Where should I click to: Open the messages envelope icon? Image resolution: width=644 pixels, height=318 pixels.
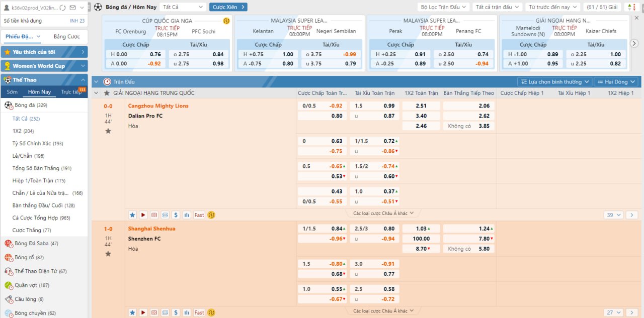[73, 8]
